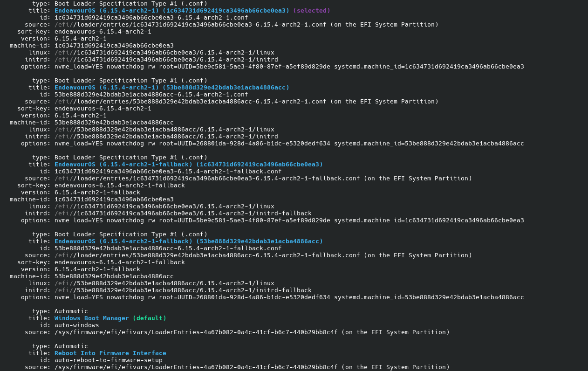Viewport: 588px width, 371px height.
Task: Click the green "(default)" marker
Action: click(x=150, y=318)
